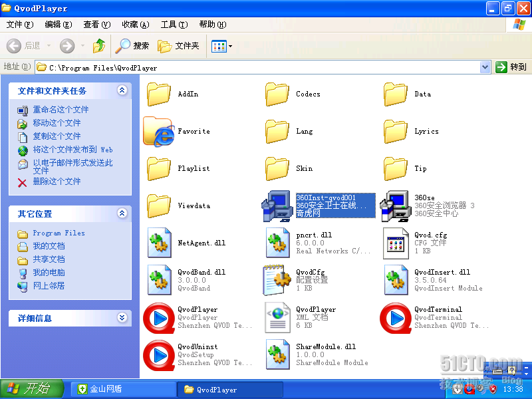Select the QvodInsert.dll file icon
532x399 pixels.
(395, 280)
